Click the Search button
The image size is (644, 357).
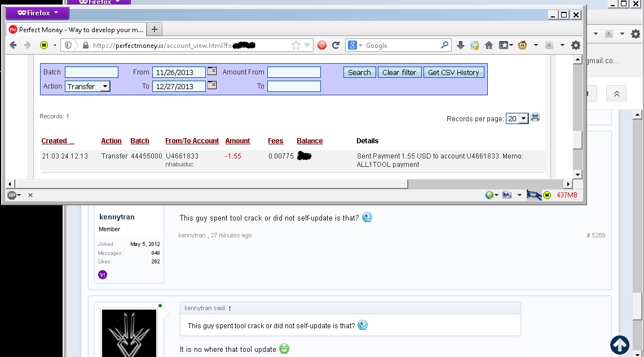point(359,72)
